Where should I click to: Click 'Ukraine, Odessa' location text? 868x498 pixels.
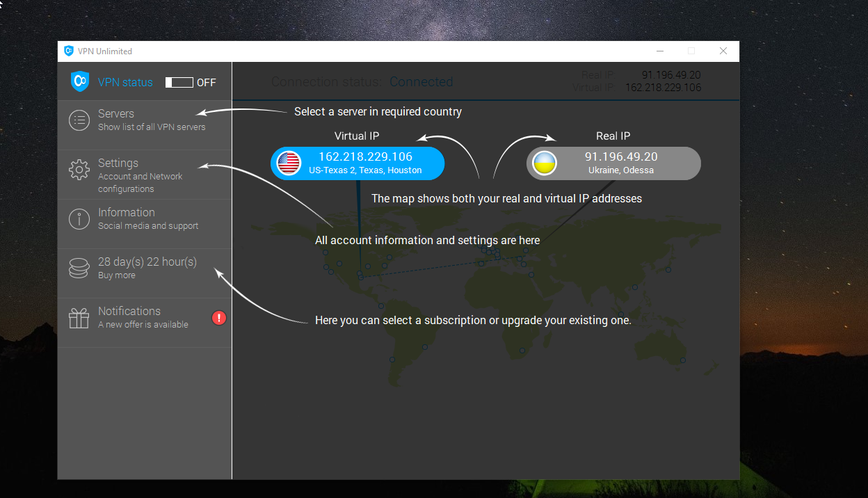click(621, 170)
